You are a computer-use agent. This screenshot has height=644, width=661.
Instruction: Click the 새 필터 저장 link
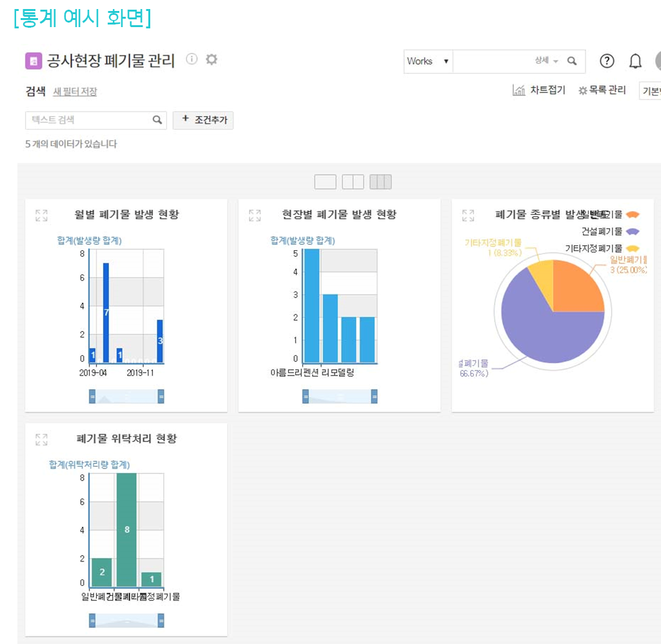(x=75, y=92)
